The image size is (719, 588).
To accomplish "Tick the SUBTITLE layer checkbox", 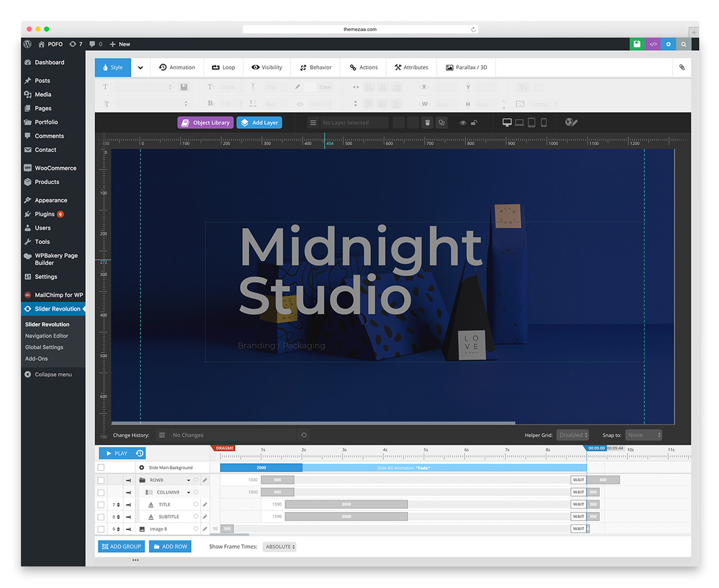I will coord(101,517).
